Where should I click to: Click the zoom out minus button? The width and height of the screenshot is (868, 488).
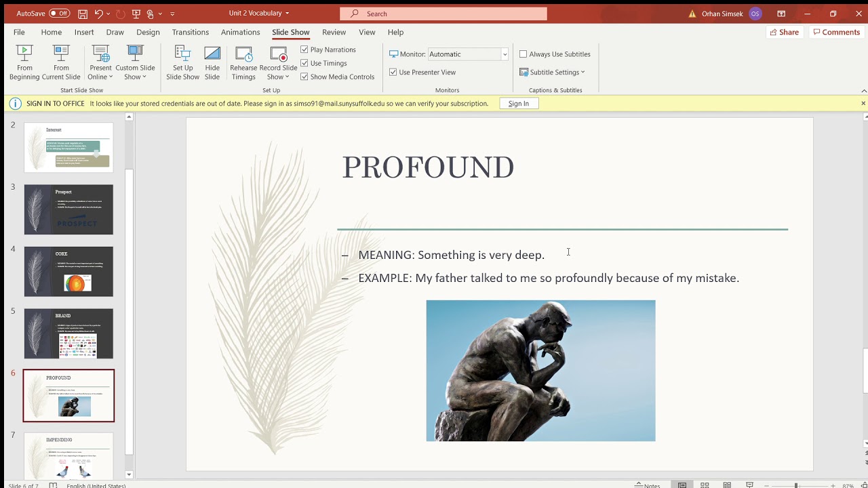pos(766,485)
